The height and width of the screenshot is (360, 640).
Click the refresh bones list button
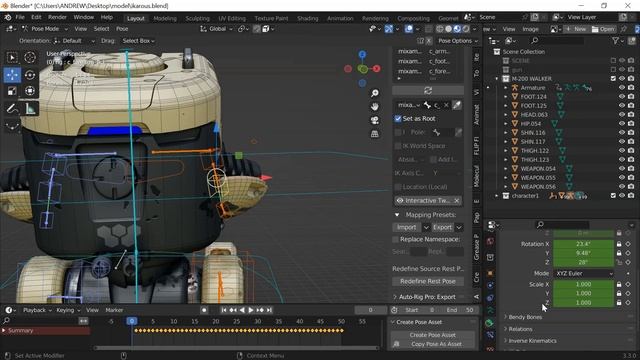click(428, 90)
